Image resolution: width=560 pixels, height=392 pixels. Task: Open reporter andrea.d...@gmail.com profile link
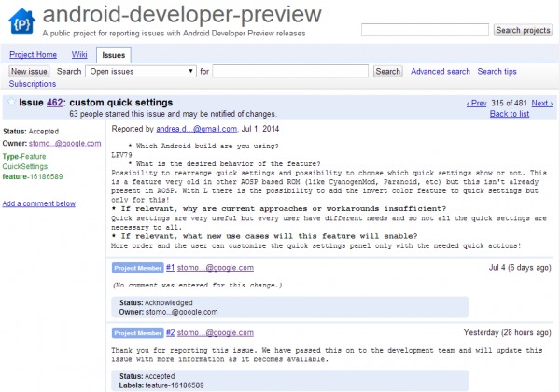tap(196, 129)
